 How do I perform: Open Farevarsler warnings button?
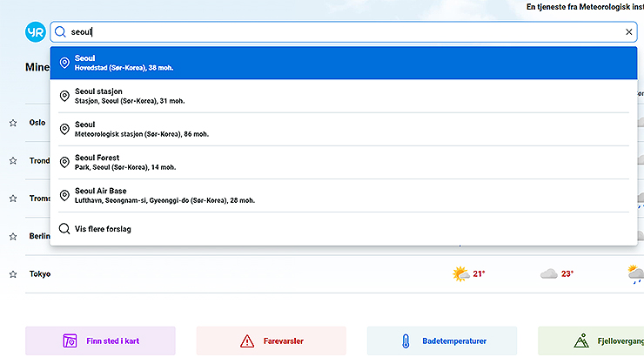[x=271, y=341]
